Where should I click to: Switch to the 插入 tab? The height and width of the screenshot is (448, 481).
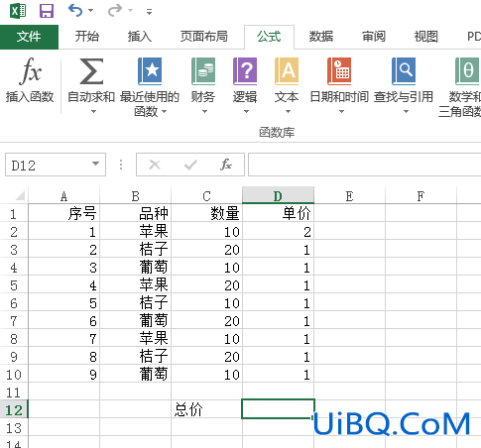(140, 37)
